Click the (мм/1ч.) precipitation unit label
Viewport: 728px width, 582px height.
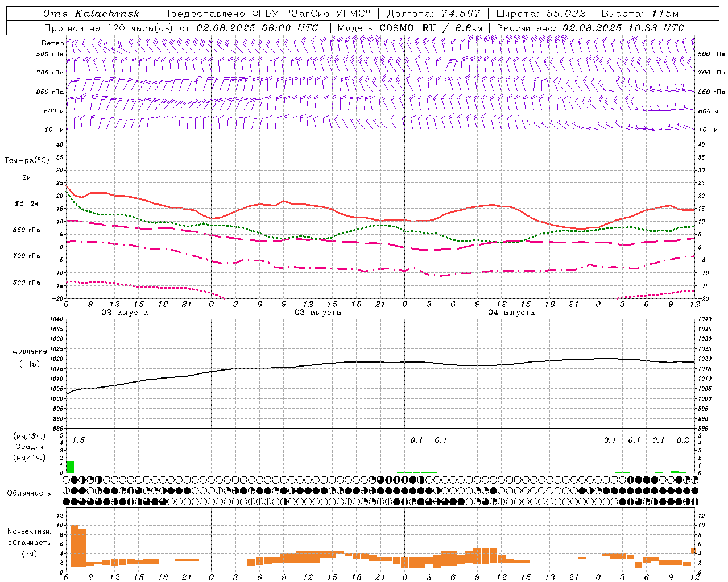(x=30, y=458)
